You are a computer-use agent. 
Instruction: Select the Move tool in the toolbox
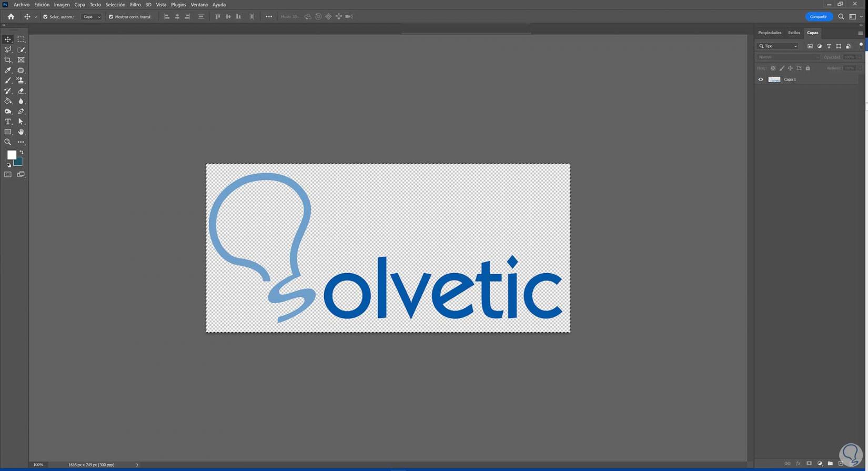pyautogui.click(x=8, y=39)
